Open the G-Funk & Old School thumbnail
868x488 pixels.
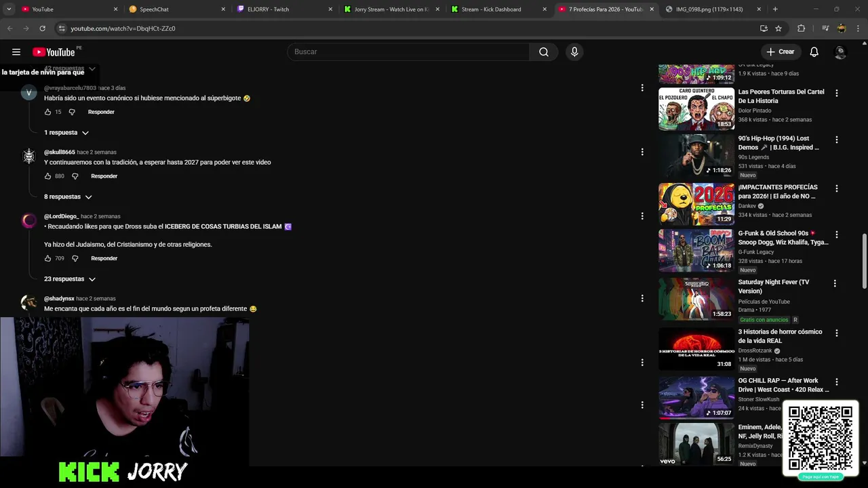696,250
